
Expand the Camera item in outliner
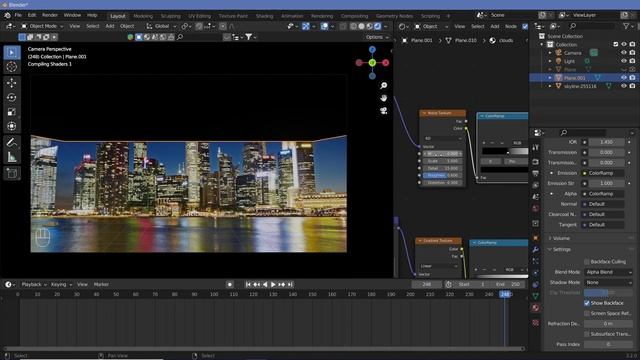point(550,53)
